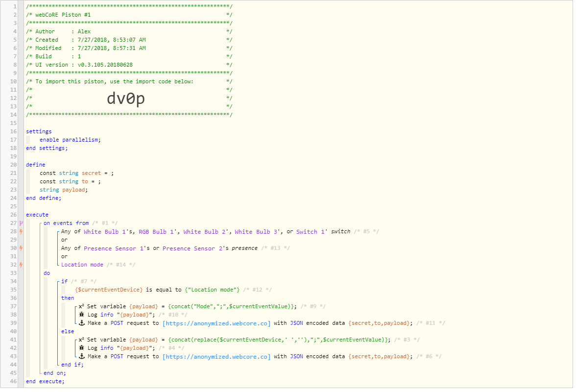
Task: Click the 'Build : 1' comment line
Action: (58, 56)
